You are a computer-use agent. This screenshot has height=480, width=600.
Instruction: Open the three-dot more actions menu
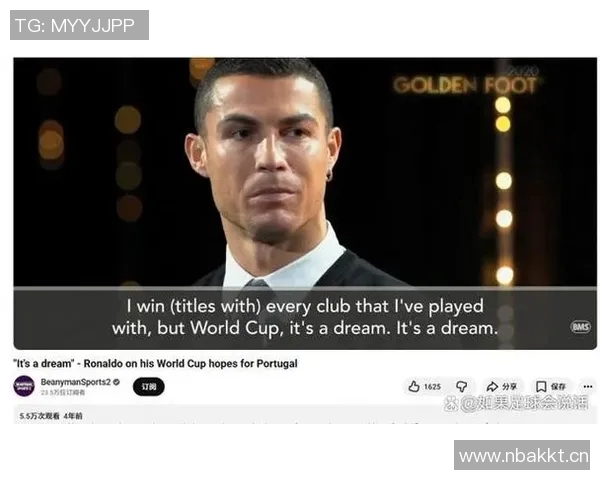pos(588,387)
